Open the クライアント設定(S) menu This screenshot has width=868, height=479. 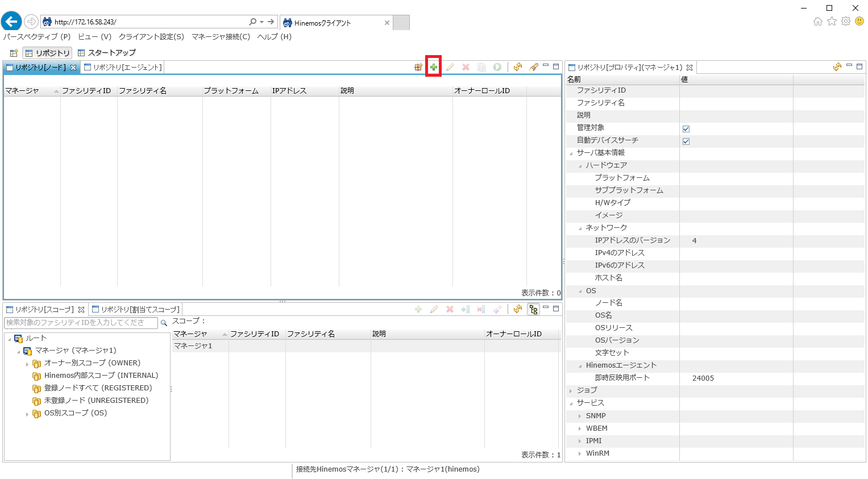pyautogui.click(x=151, y=37)
